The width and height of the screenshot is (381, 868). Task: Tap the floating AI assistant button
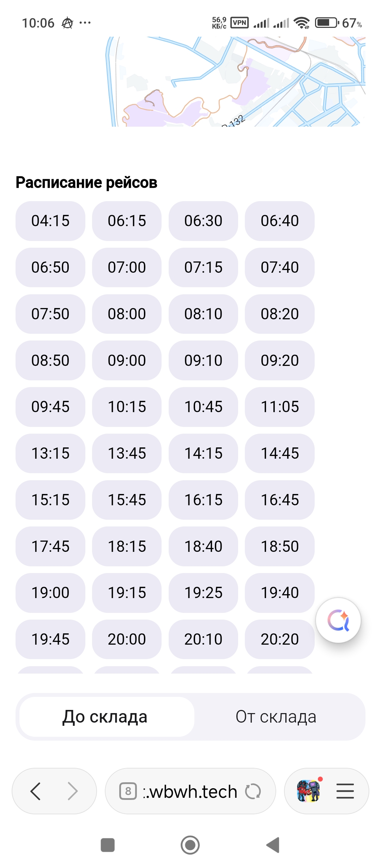pyautogui.click(x=338, y=620)
